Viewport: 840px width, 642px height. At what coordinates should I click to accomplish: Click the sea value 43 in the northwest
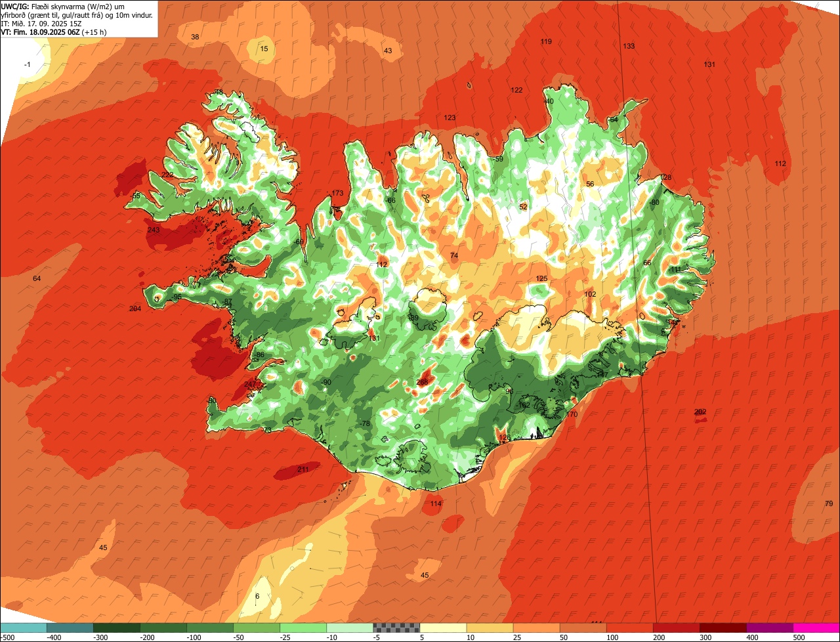pyautogui.click(x=388, y=51)
